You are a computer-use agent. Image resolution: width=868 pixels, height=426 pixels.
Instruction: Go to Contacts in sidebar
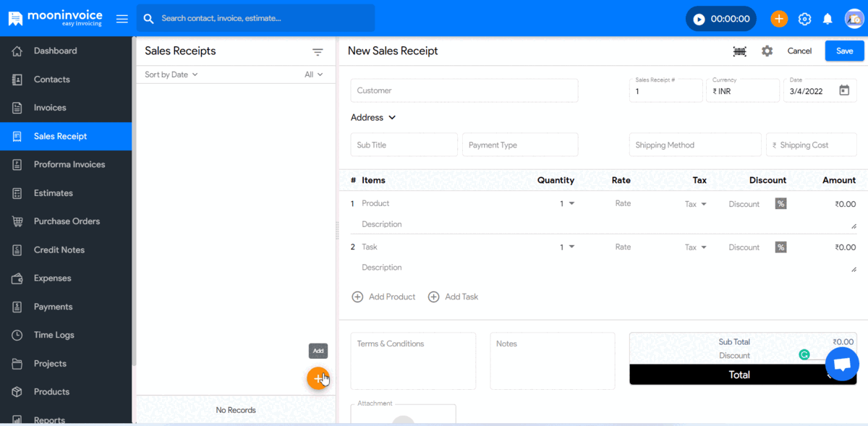point(66,80)
